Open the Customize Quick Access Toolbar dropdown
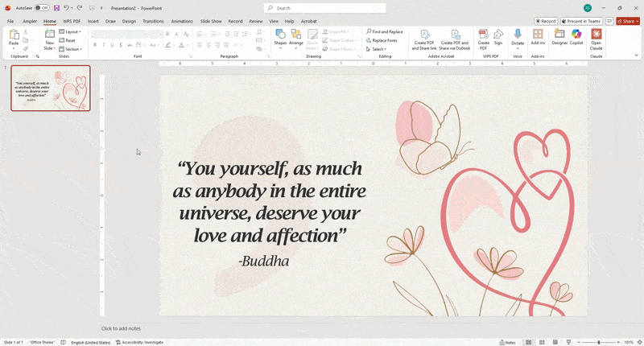 [102, 8]
